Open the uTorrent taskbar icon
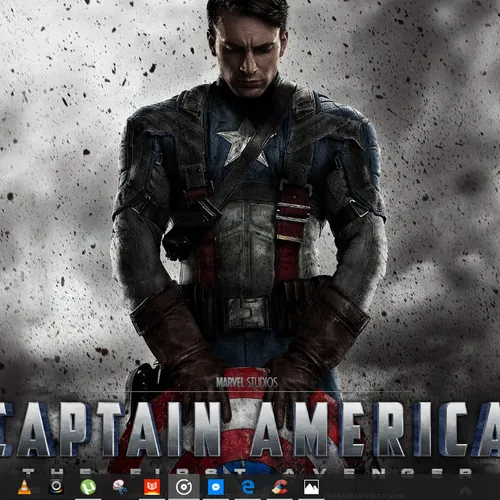 (88, 487)
